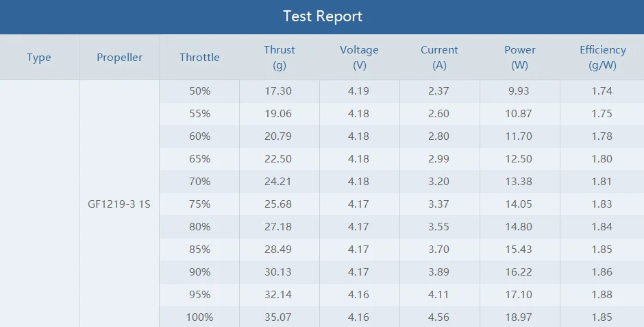Click current value 2.37
644x327 pixels.
click(438, 91)
